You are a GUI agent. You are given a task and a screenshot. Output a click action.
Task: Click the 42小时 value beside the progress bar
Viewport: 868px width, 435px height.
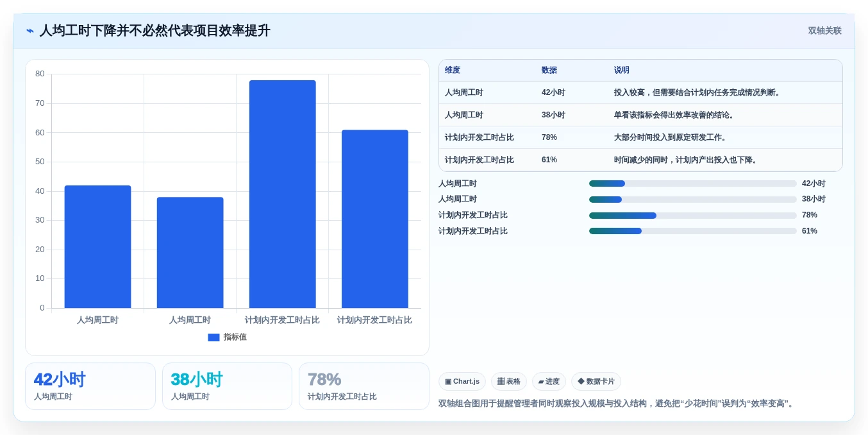pyautogui.click(x=814, y=183)
